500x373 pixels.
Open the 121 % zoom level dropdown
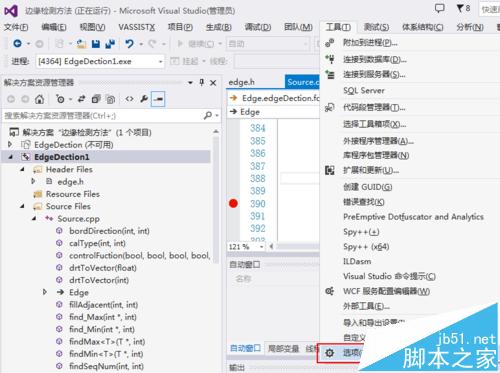click(262, 247)
